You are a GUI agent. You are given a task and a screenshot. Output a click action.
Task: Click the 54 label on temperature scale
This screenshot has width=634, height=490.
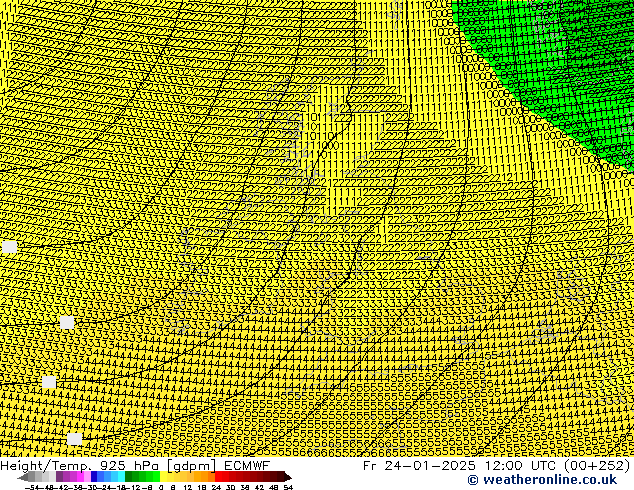tap(288, 487)
